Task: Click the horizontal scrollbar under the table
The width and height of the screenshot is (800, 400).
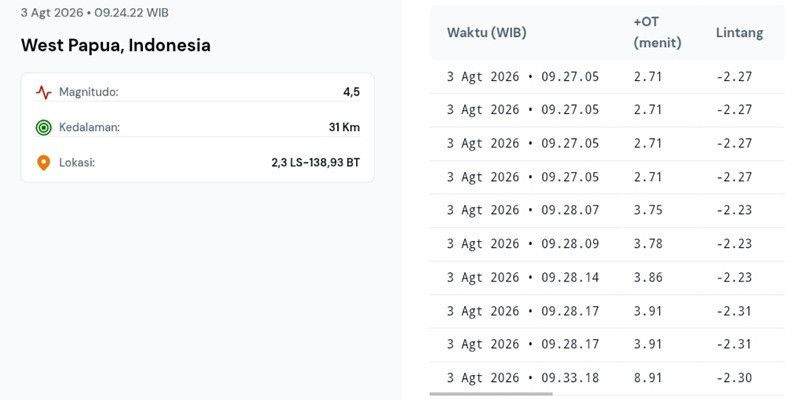Action: click(491, 394)
